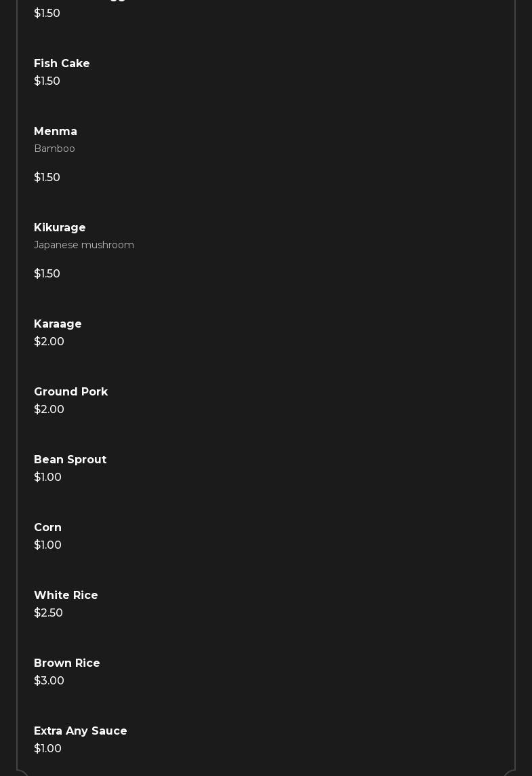
Task: Select the Ground Pork topping
Action: [70, 392]
